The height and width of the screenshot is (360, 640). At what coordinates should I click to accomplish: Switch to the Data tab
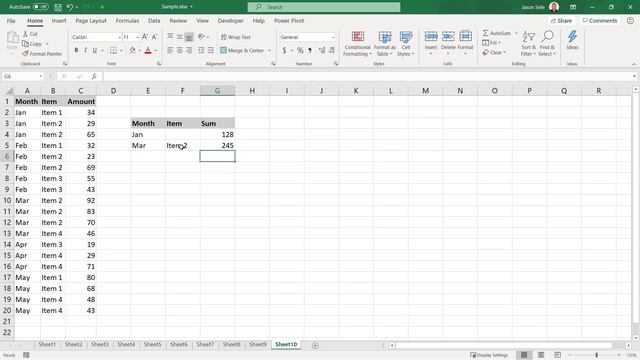(154, 20)
